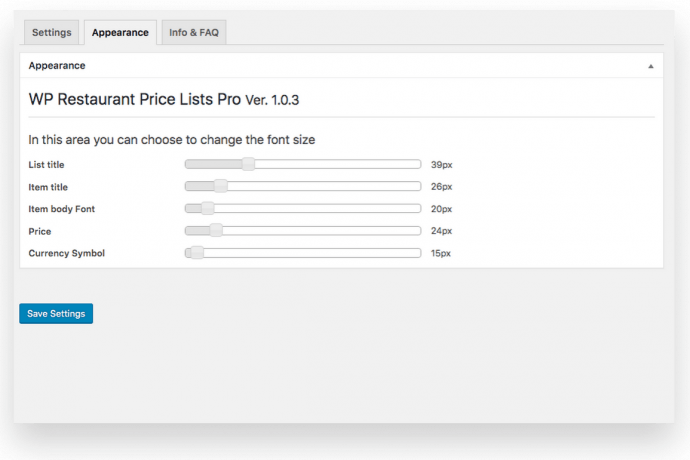The height and width of the screenshot is (460, 690).
Task: Click the List title label
Action: pos(46,165)
